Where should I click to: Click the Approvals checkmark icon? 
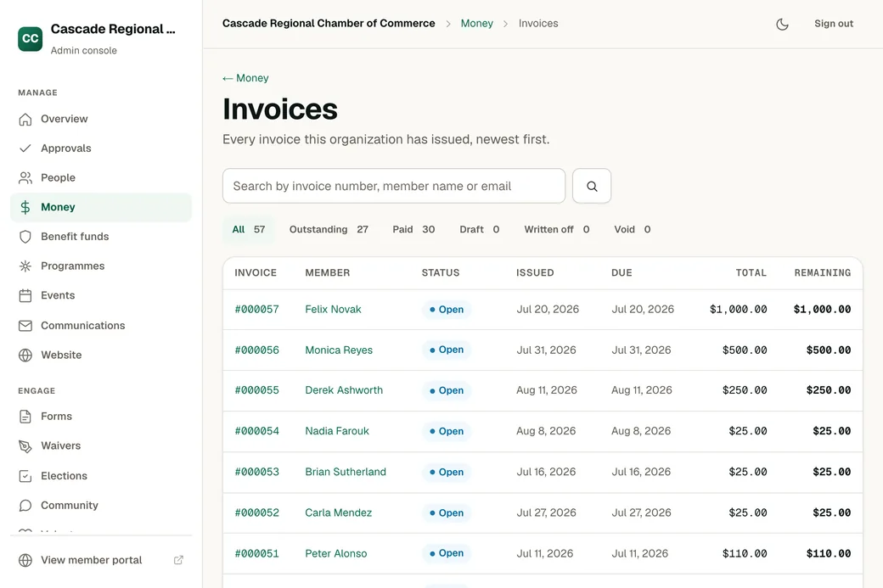click(25, 148)
